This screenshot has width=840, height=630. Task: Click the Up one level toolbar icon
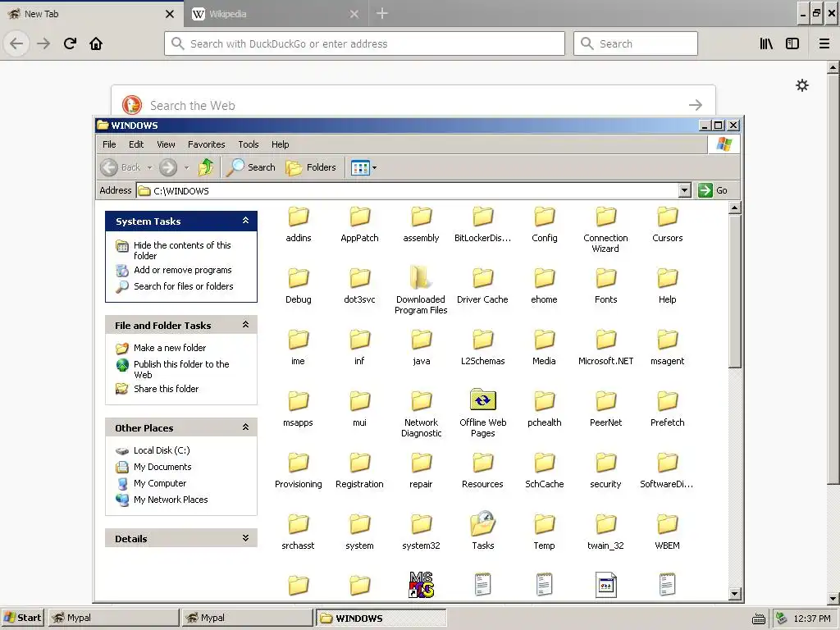click(206, 167)
